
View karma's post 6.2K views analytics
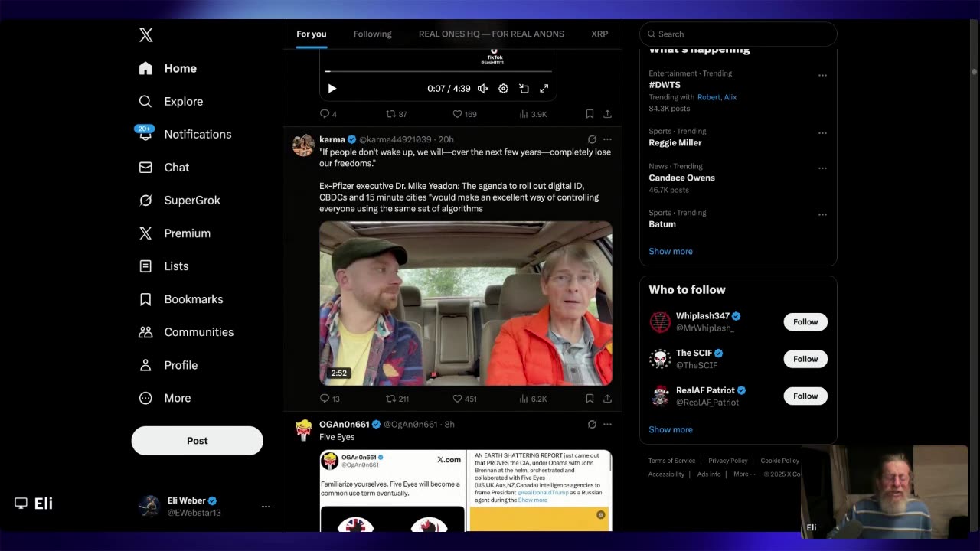(x=533, y=399)
